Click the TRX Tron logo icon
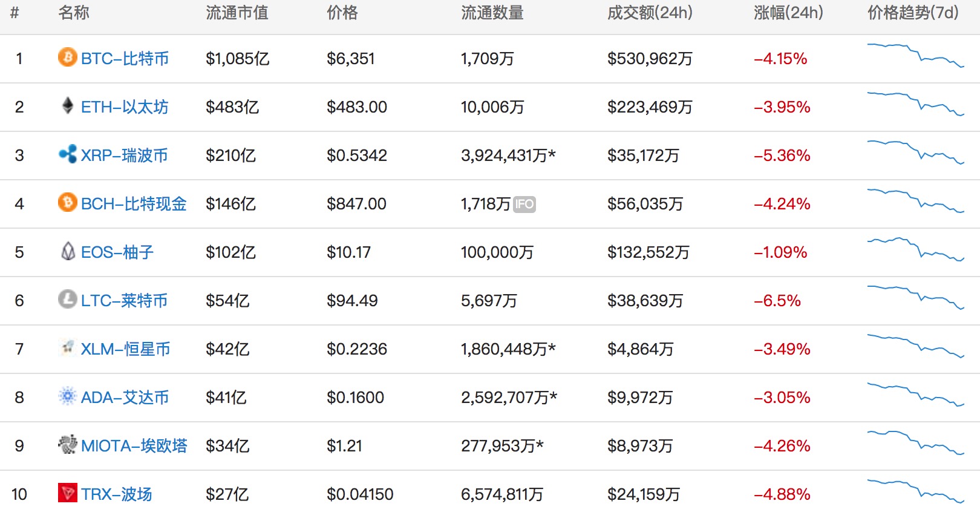 pos(68,493)
